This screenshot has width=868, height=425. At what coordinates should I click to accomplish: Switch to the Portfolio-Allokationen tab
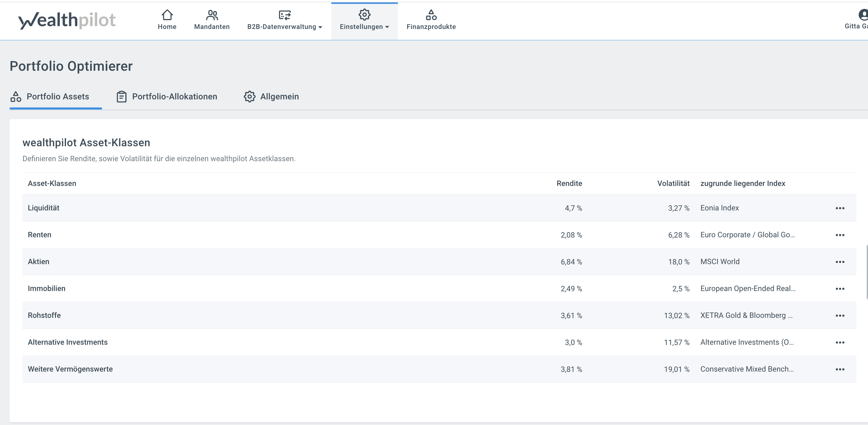pyautogui.click(x=167, y=97)
